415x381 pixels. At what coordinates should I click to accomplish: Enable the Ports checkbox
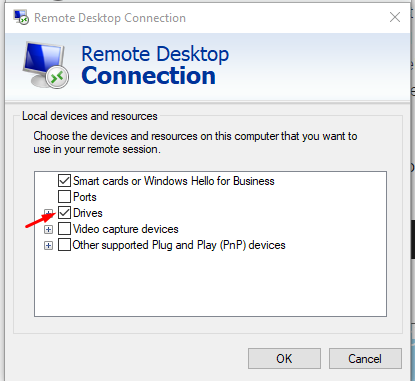[x=64, y=197]
